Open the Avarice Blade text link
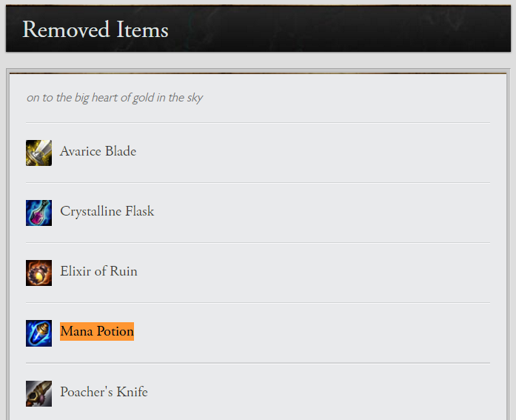Image resolution: width=516 pixels, height=420 pixels. (x=98, y=151)
